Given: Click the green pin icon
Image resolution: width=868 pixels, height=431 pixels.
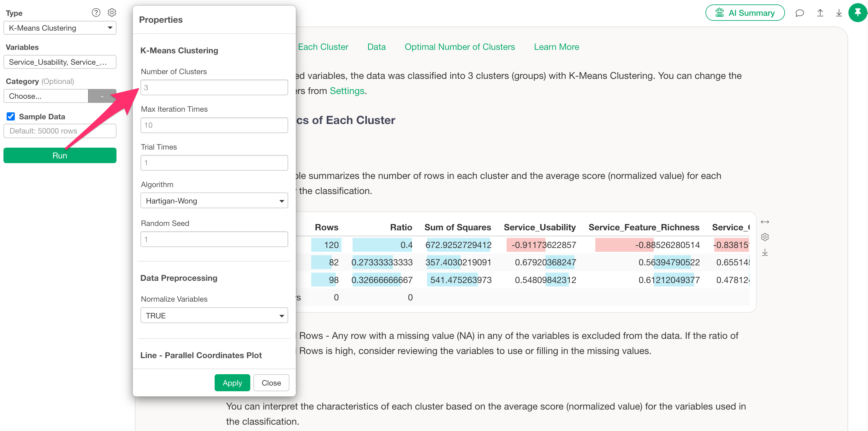Looking at the screenshot, I should point(858,13).
